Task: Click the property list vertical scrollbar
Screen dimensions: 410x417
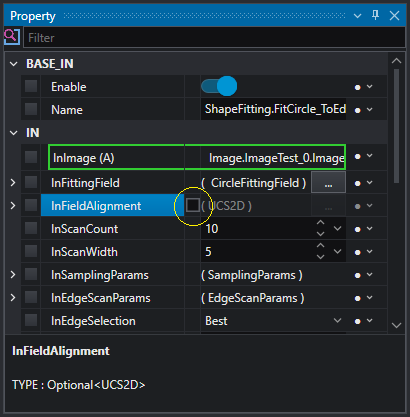Action: (396, 126)
